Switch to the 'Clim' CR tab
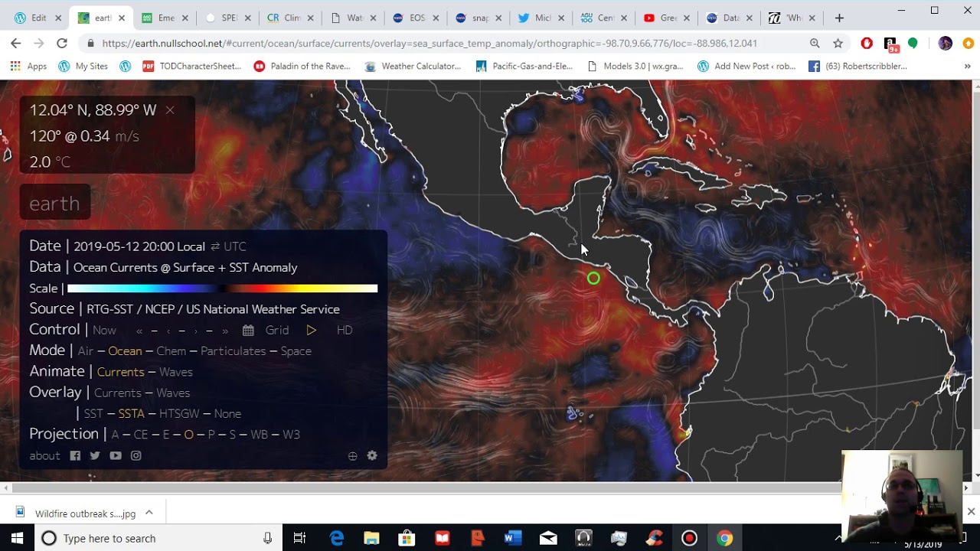The image size is (980, 551). point(289,18)
